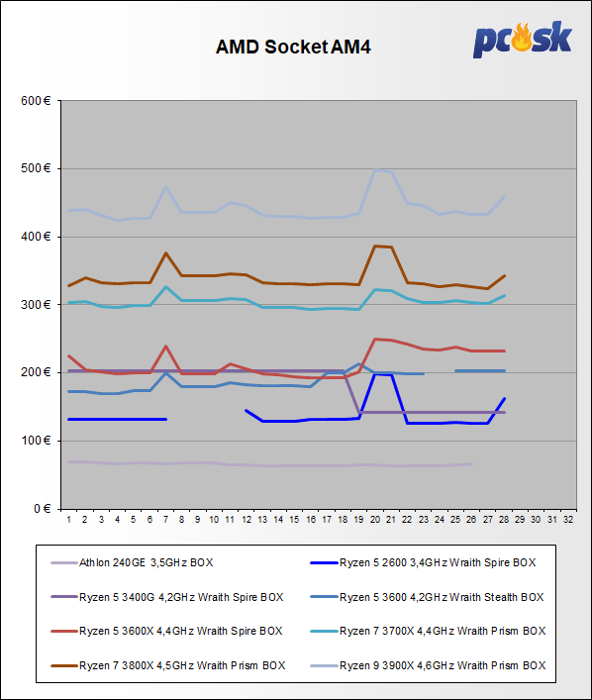Image resolution: width=592 pixels, height=700 pixels.
Task: Click the Ryzen 5 3600X legend color line
Action: 64,631
